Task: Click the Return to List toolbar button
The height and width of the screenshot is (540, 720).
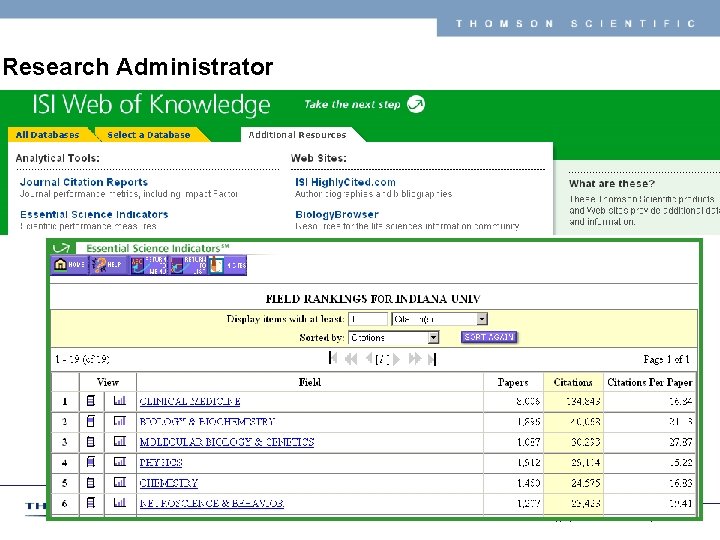Action: (188, 265)
